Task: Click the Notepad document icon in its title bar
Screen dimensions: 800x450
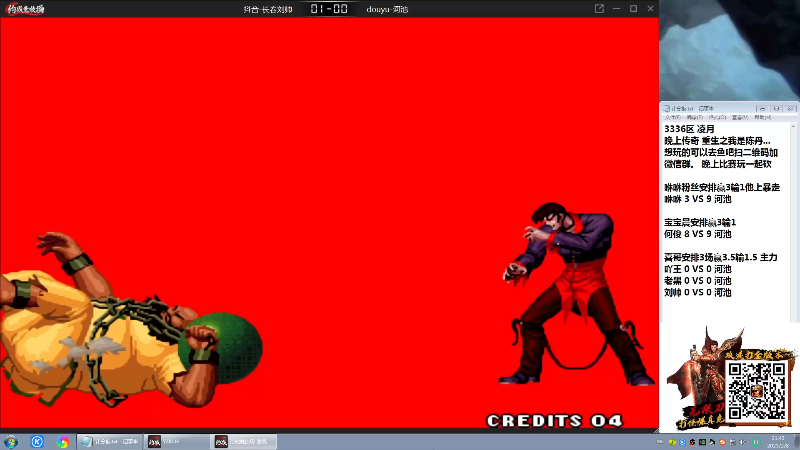Action: pyautogui.click(x=666, y=109)
